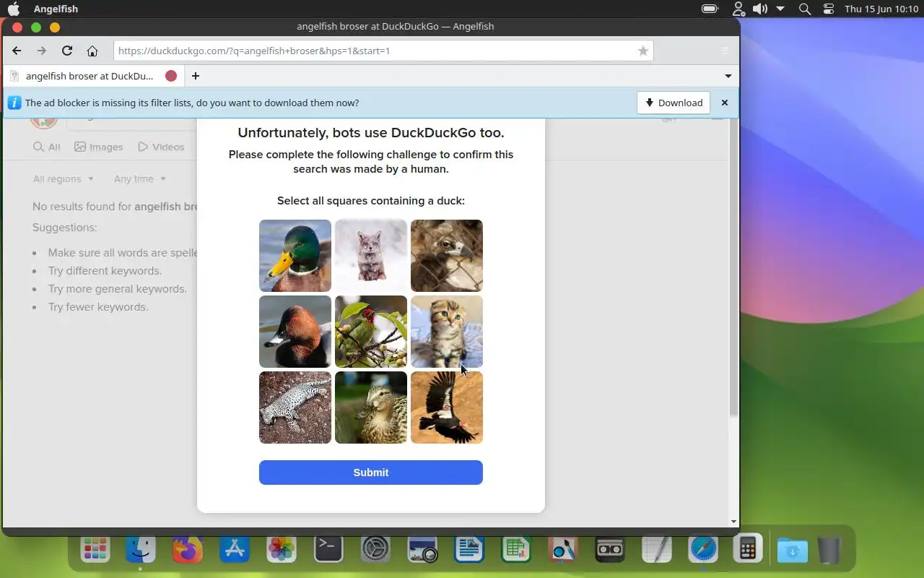The width and height of the screenshot is (924, 578).
Task: Open Finder from the dock
Action: point(141,549)
